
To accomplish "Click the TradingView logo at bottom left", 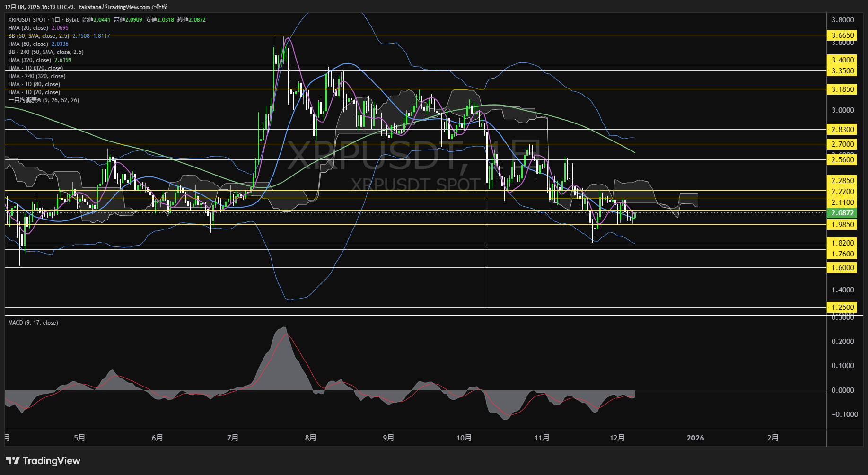I will [x=43, y=460].
